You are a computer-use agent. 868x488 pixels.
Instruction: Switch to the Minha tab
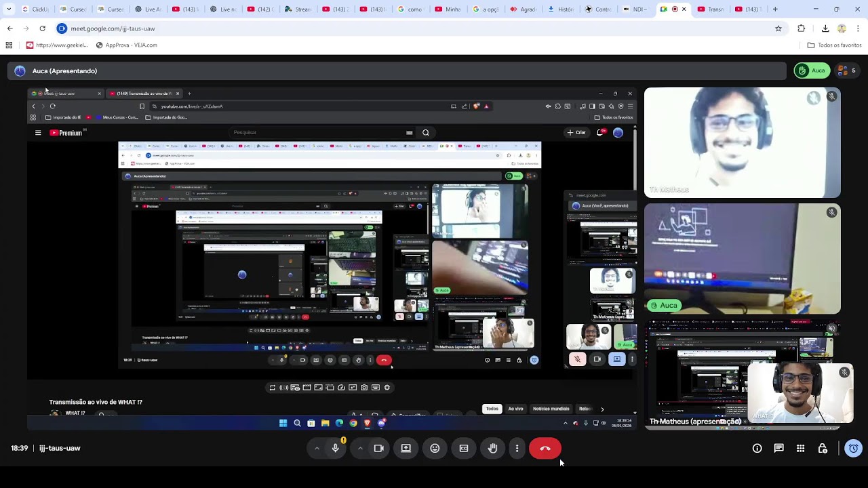448,9
